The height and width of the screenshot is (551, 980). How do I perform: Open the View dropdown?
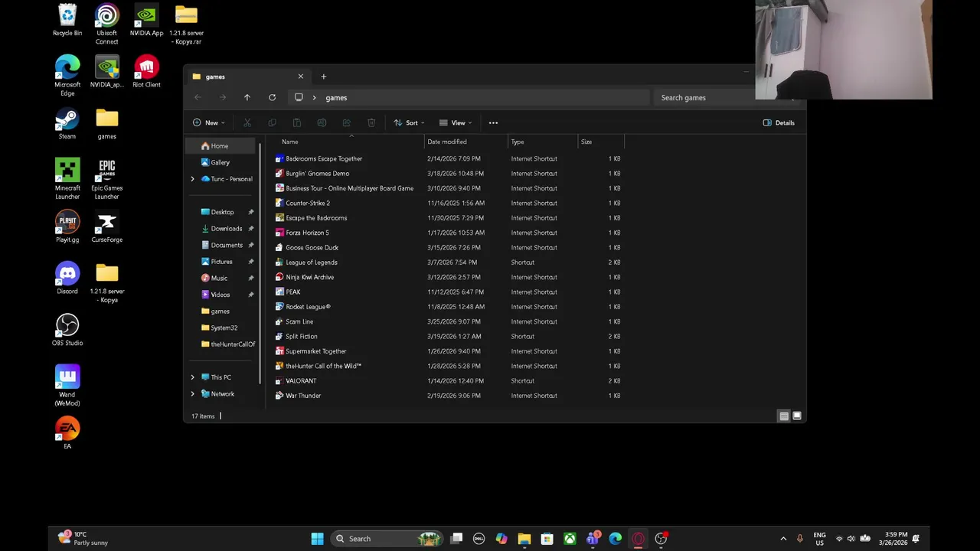click(x=455, y=122)
